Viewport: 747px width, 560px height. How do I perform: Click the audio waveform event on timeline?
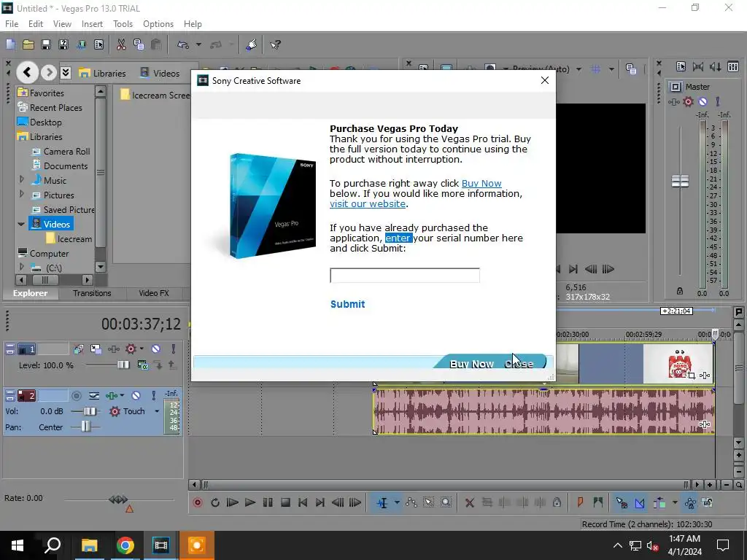tap(543, 411)
